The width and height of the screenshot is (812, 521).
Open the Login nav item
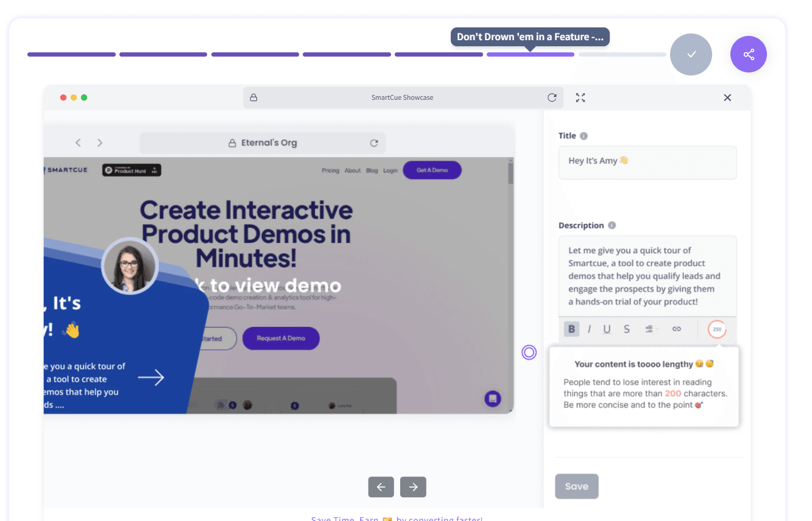click(390, 170)
